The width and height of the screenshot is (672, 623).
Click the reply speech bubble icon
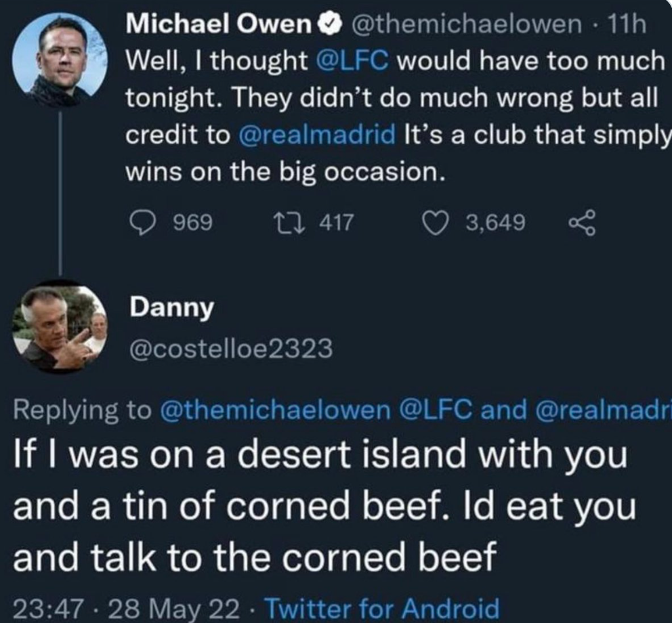(x=140, y=222)
